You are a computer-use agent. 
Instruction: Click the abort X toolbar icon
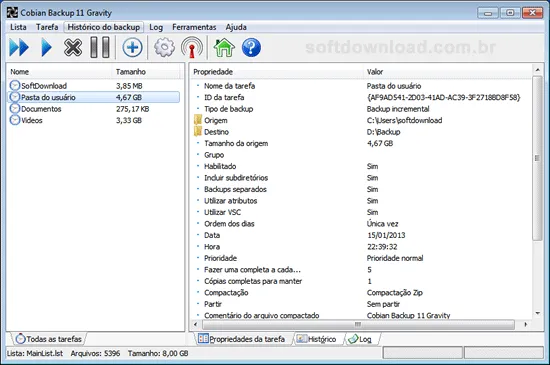[73, 47]
